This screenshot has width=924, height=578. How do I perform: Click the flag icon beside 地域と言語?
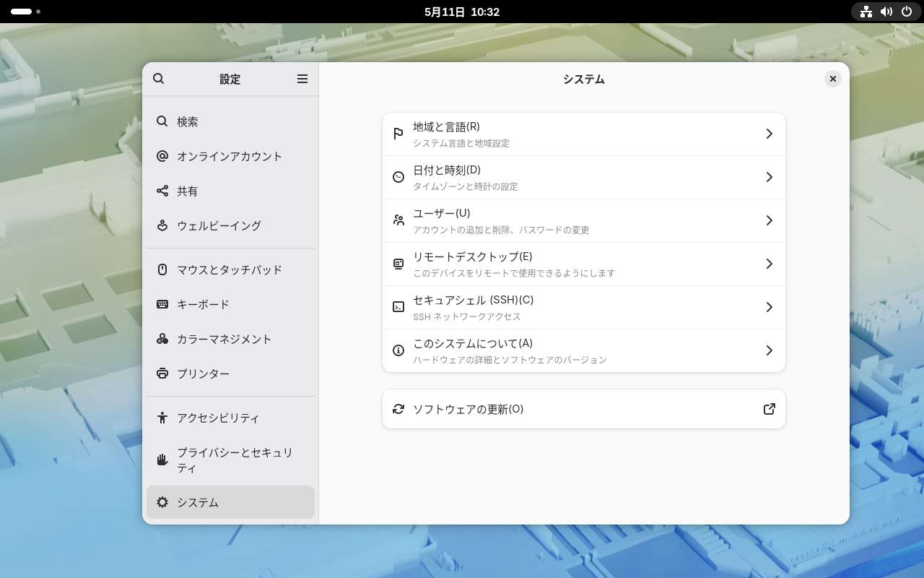pyautogui.click(x=398, y=134)
